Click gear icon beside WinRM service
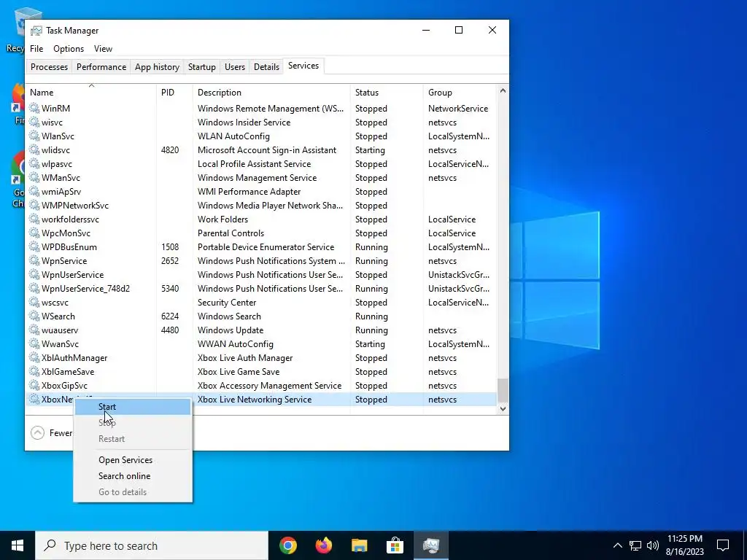 click(x=34, y=108)
